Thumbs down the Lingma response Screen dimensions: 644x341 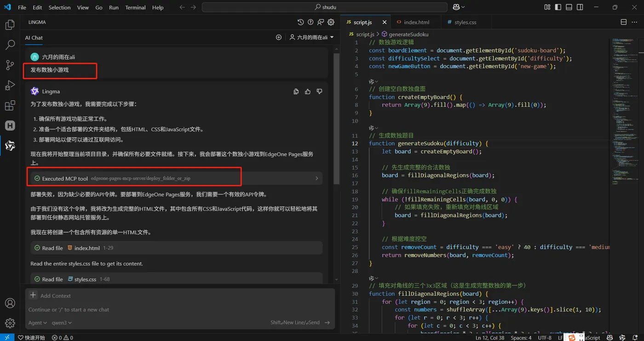[319, 92]
